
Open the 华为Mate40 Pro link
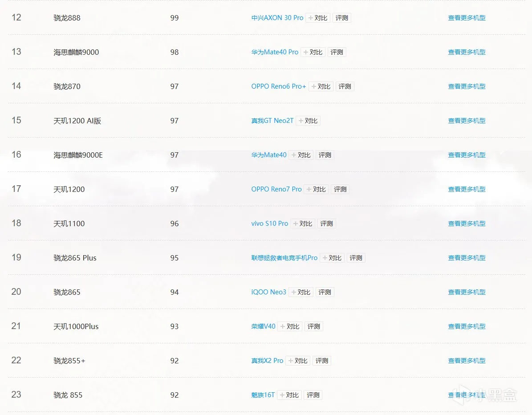[275, 52]
